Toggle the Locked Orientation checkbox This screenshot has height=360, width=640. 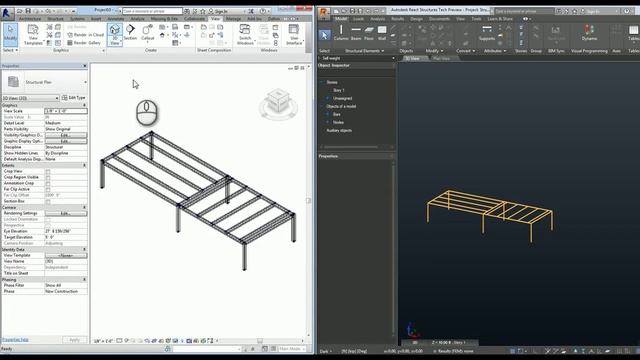48,219
